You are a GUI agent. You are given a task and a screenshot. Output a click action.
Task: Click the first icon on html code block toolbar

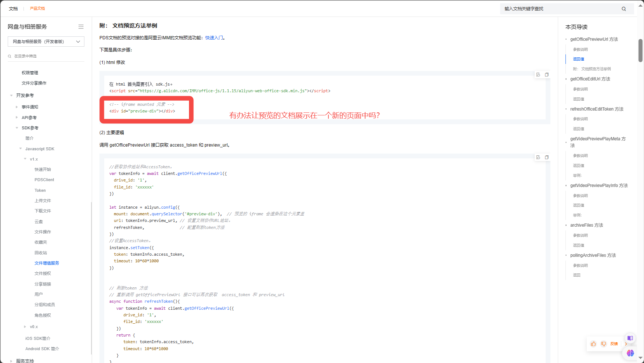tap(538, 75)
